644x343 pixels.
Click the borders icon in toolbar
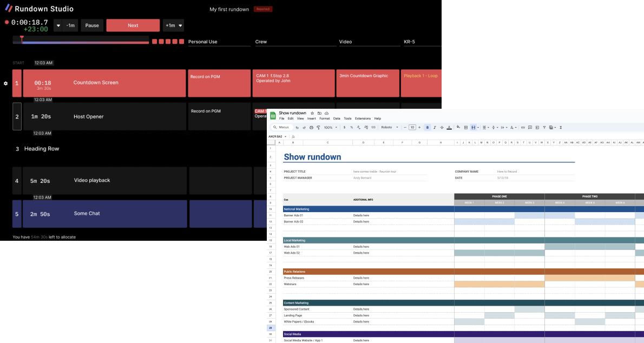point(466,127)
